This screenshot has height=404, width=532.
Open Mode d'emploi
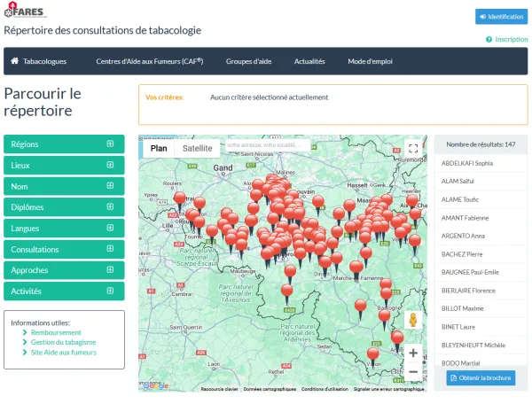(370, 61)
